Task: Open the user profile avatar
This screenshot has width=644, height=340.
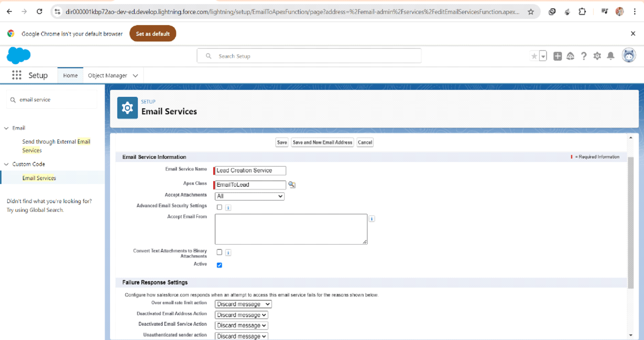Action: (x=629, y=56)
